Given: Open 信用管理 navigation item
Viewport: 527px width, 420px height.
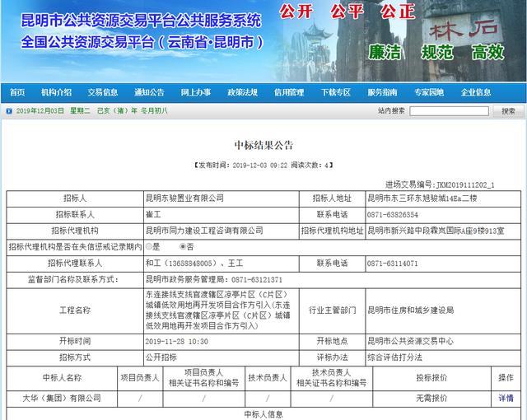Looking at the screenshot, I should coord(289,92).
